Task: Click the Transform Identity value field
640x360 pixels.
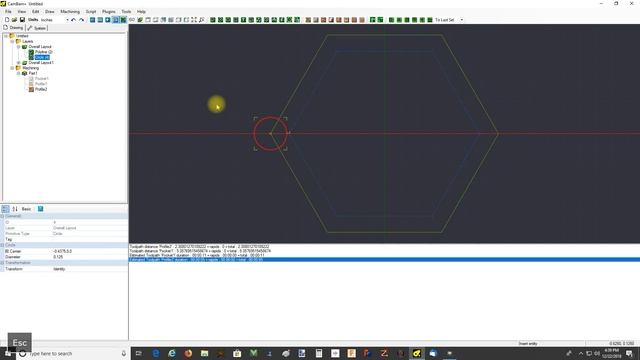Action: coord(90,269)
